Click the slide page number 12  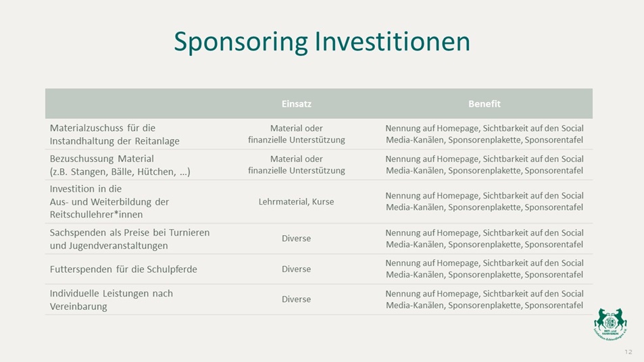coord(628,352)
